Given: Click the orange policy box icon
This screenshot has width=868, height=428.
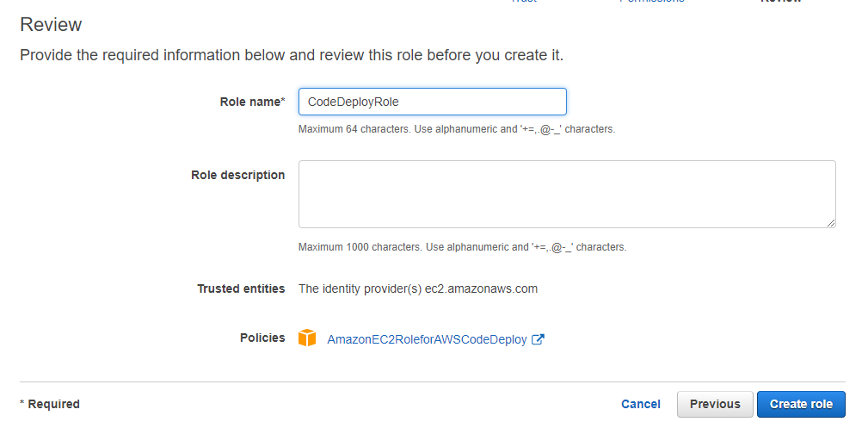Looking at the screenshot, I should tap(306, 338).
